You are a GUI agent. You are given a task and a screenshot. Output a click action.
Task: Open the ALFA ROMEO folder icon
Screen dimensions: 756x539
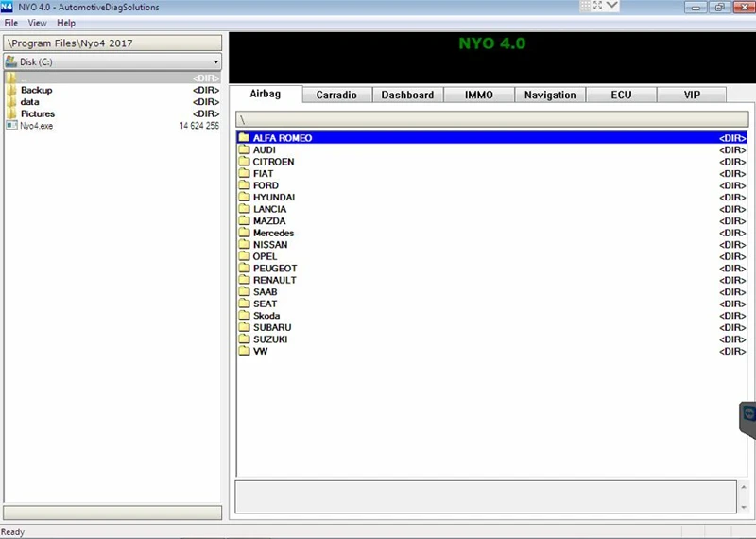coord(244,137)
